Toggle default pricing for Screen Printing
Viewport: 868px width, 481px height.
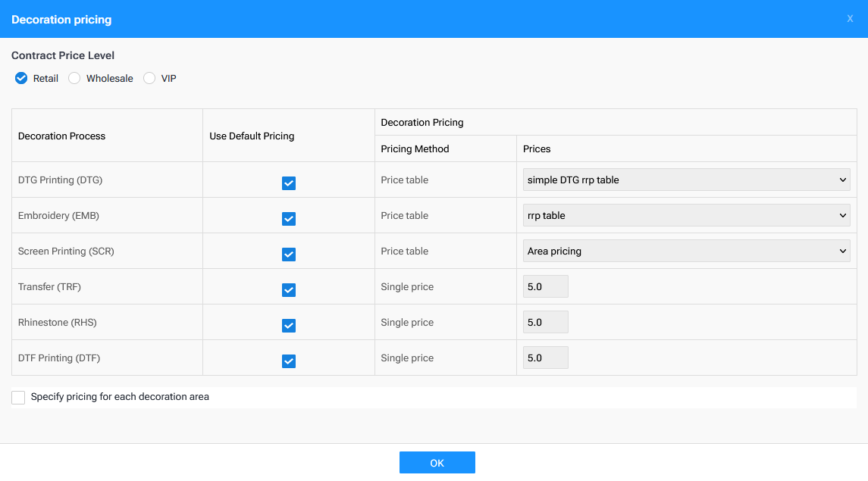pyautogui.click(x=289, y=254)
